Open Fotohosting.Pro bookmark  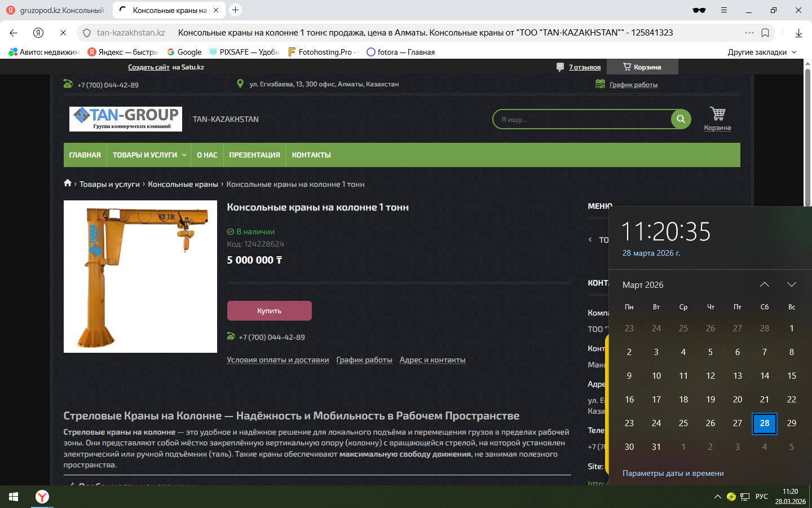323,52
